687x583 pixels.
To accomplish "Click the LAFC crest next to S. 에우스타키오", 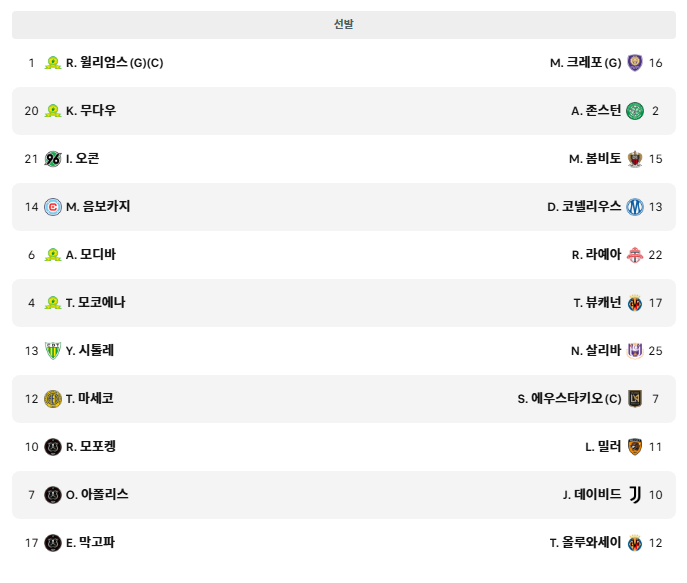I will [635, 399].
